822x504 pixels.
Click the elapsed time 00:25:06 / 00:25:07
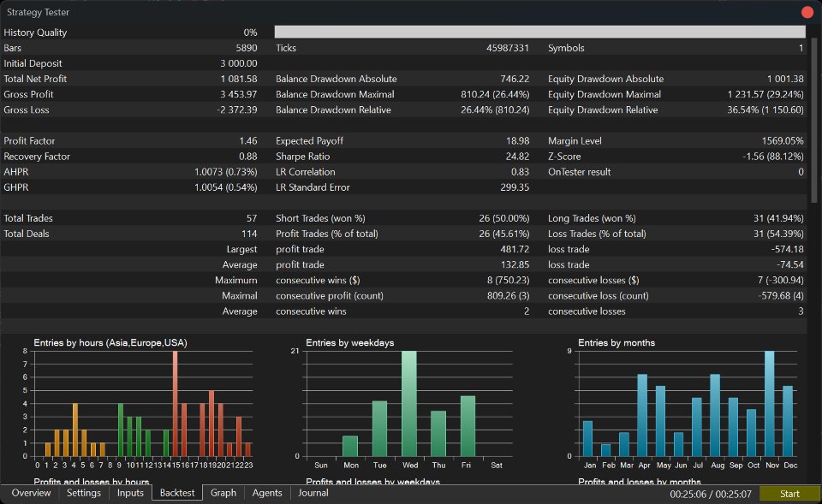tap(711, 494)
